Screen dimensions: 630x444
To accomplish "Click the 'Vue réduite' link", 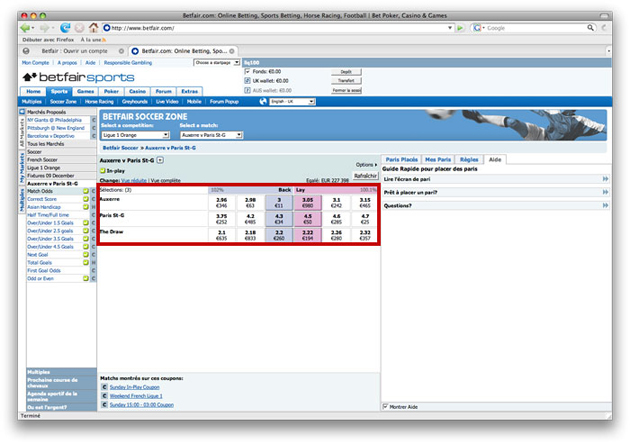I will pos(134,180).
